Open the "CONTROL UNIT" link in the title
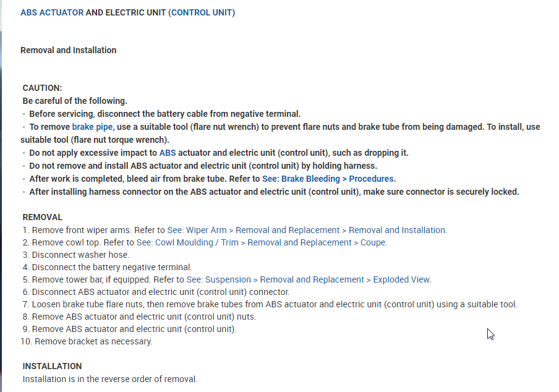Image resolution: width=559 pixels, height=392 pixels. coord(202,12)
